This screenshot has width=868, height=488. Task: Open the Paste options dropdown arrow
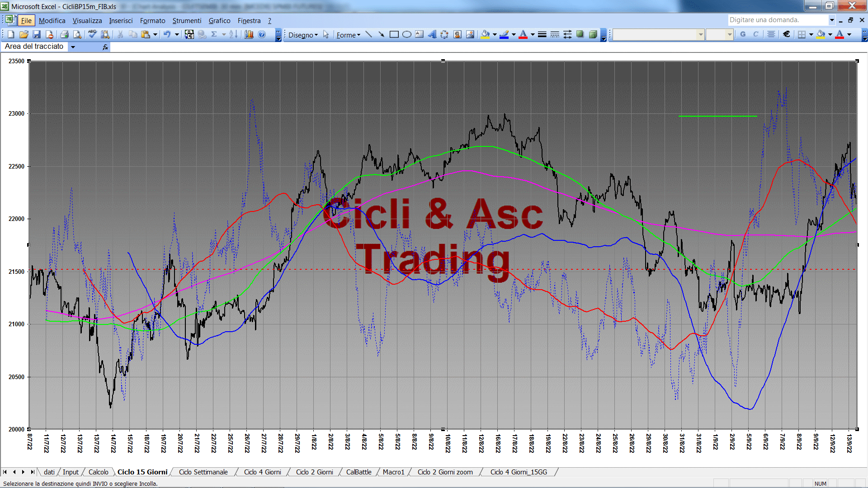(x=155, y=34)
